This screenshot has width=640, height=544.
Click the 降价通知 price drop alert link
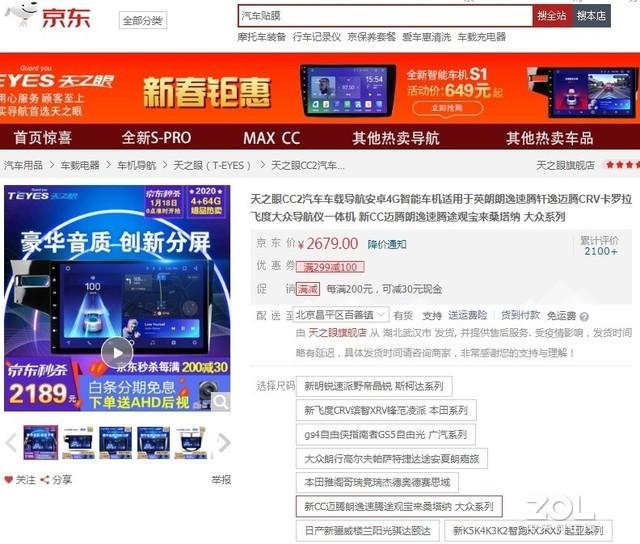[x=387, y=244]
